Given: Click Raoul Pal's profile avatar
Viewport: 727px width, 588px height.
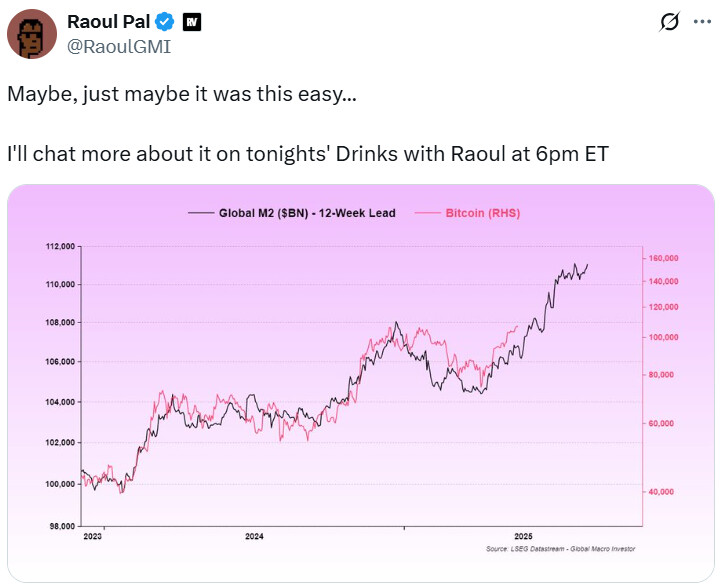Looking at the screenshot, I should (x=32, y=35).
